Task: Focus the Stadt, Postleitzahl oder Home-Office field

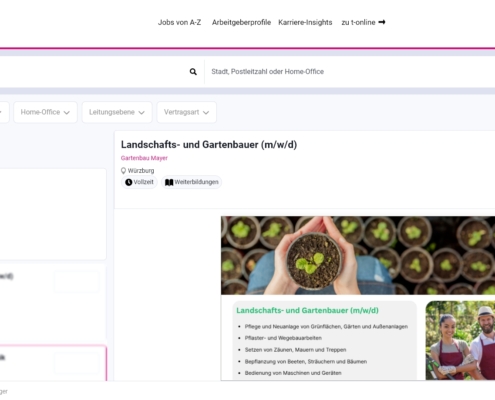Action: coord(350,72)
